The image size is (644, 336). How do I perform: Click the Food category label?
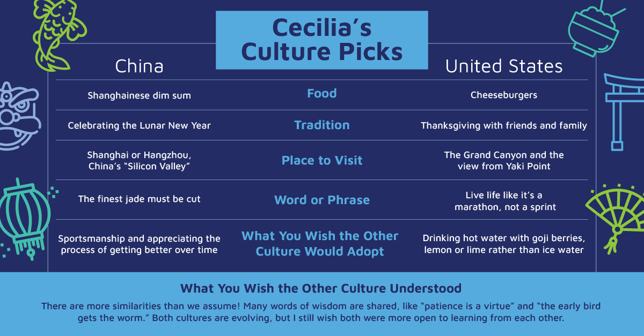click(322, 94)
